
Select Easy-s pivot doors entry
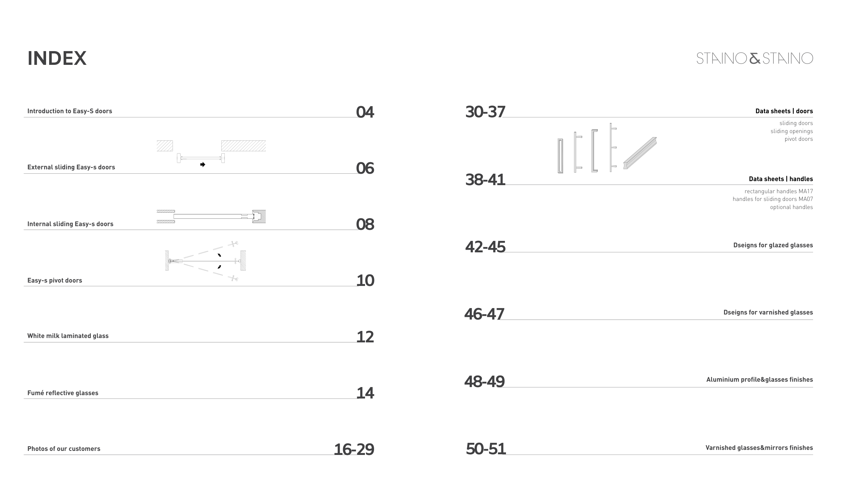[x=55, y=280]
